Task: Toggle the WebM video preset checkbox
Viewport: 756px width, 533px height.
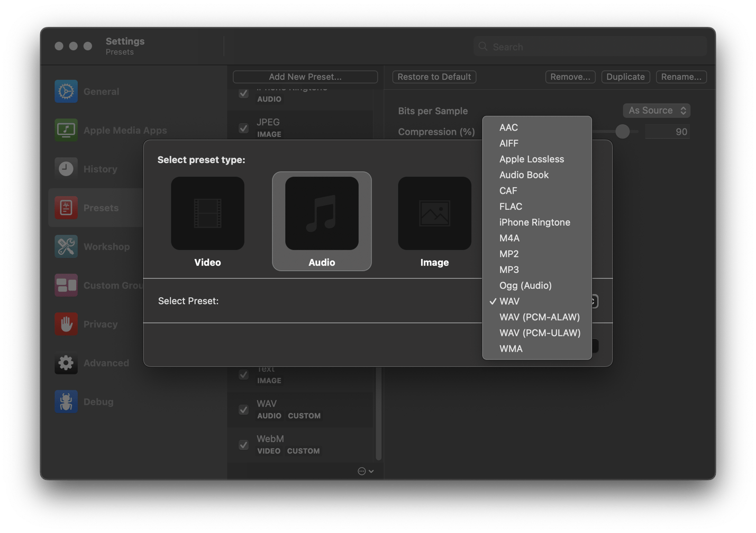Action: (x=243, y=445)
